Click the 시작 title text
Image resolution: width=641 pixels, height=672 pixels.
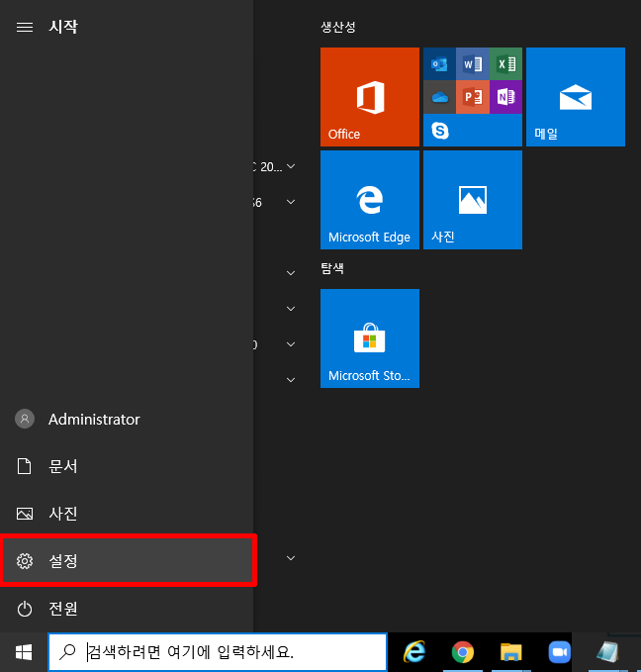point(63,27)
